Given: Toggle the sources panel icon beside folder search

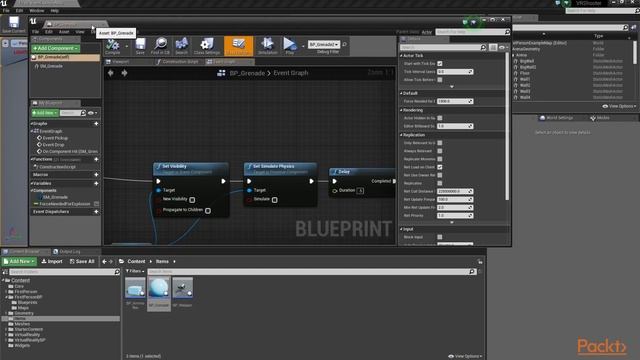Looking at the screenshot, I should pyautogui.click(x=5, y=272).
